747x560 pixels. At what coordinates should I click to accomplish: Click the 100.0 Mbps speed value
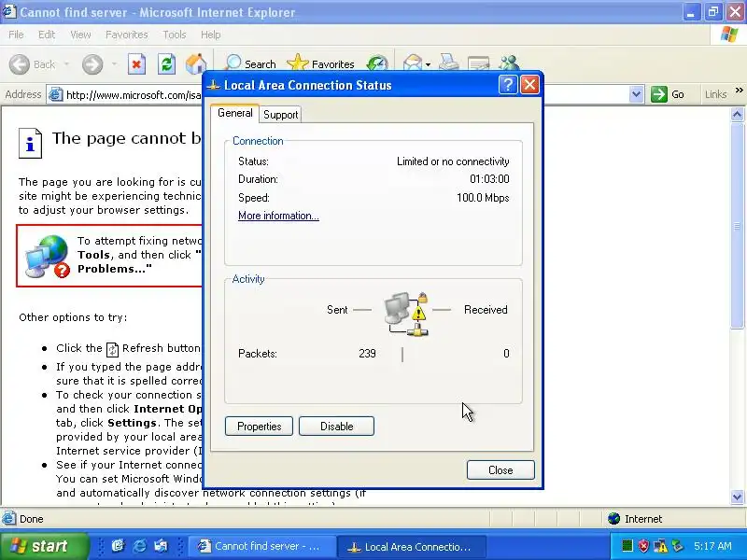(x=483, y=198)
